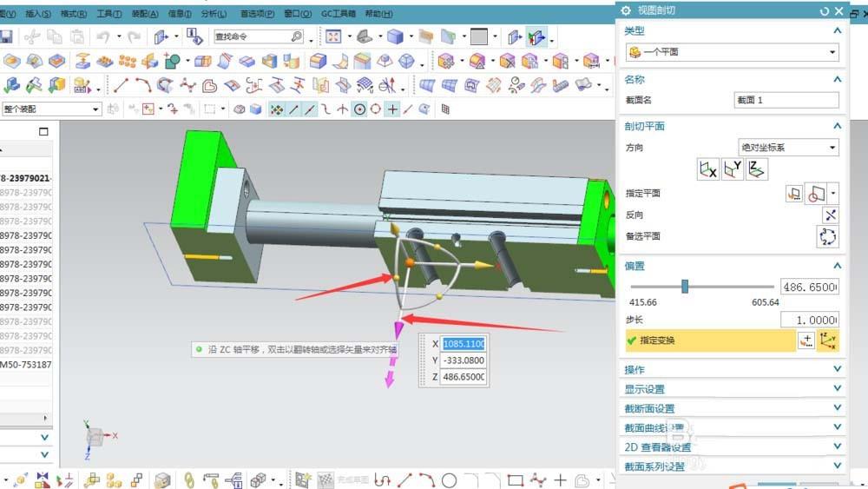Click the 备选平面 alternate plane icon
The width and height of the screenshot is (868, 489).
click(827, 236)
